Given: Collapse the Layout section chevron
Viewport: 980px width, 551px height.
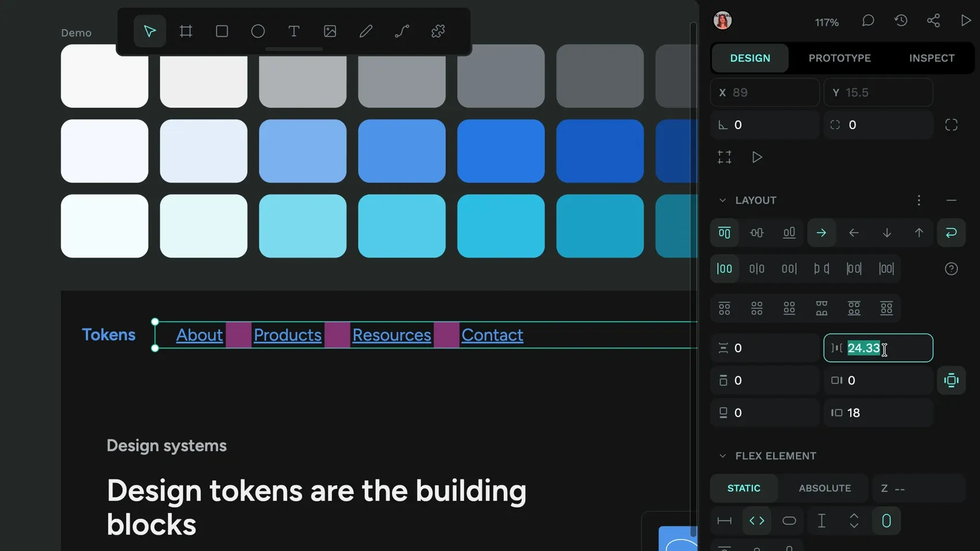Looking at the screenshot, I should [722, 200].
